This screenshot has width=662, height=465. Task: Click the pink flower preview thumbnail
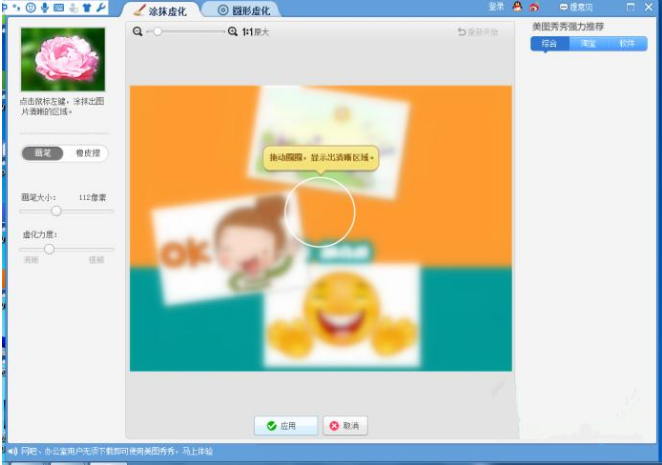click(63, 59)
